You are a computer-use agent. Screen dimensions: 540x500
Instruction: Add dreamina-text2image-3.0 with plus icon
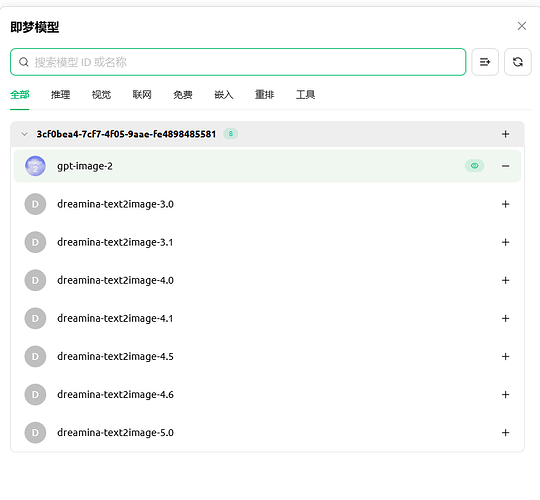click(x=505, y=204)
